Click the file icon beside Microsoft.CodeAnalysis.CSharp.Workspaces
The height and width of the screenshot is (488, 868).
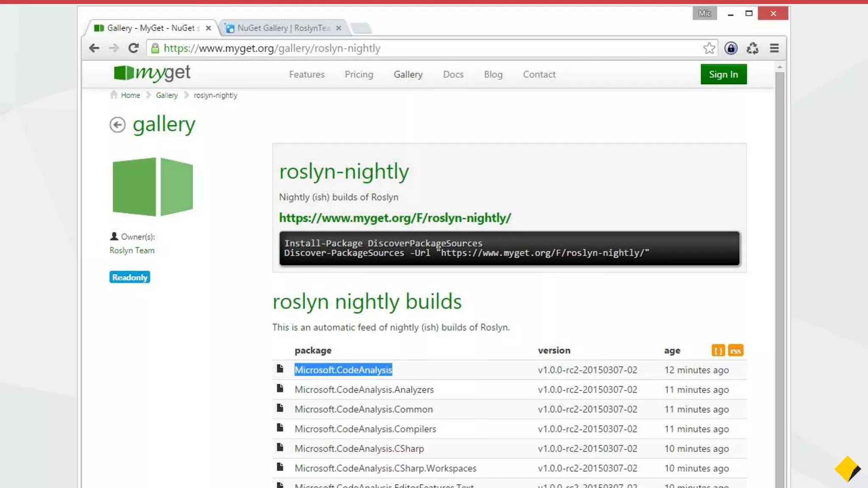280,467
